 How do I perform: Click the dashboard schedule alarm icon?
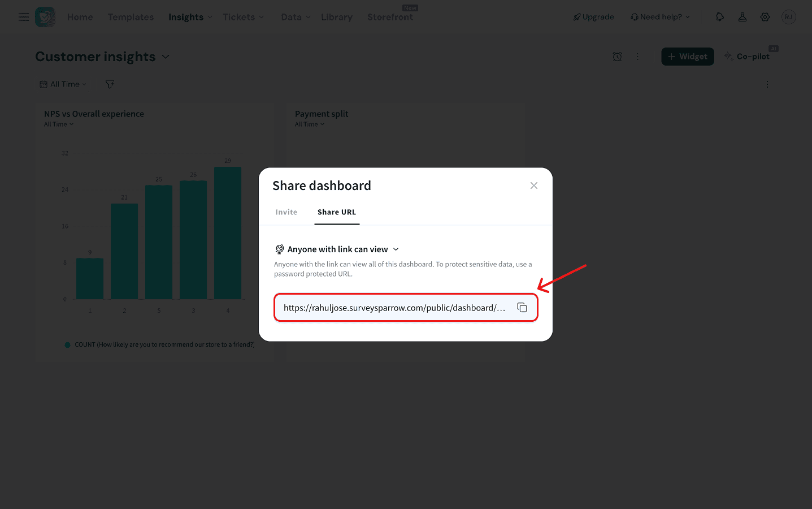point(618,57)
